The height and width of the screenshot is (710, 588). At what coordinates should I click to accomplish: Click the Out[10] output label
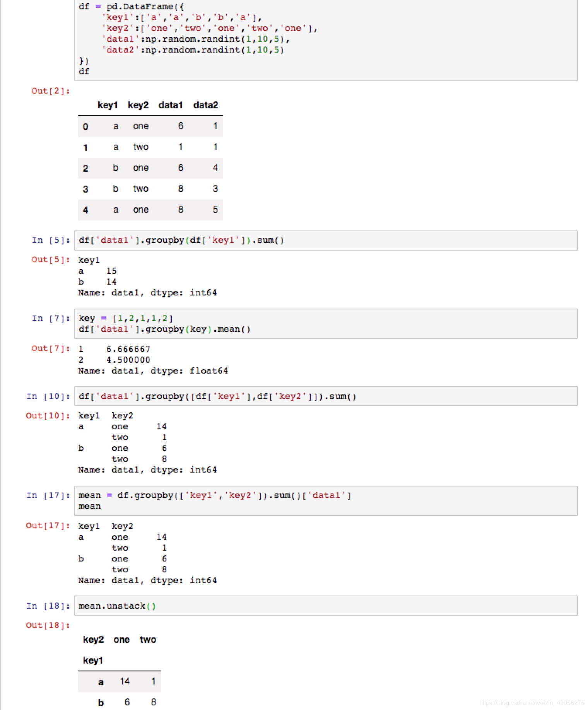click(48, 416)
